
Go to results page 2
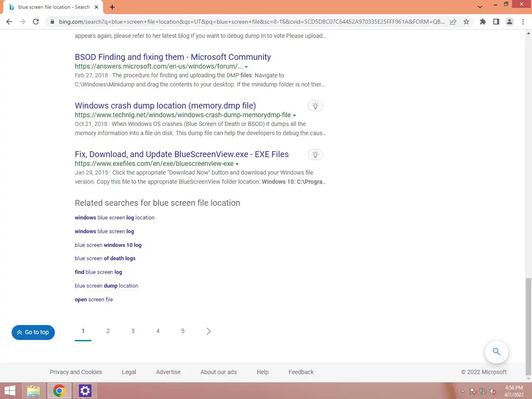[108, 331]
